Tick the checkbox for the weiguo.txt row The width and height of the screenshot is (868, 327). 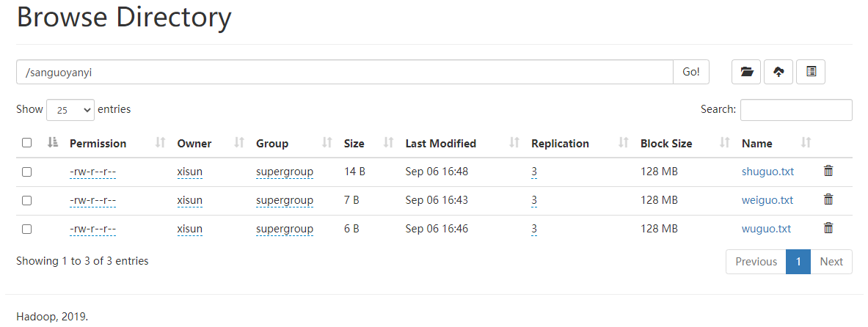[x=27, y=200]
